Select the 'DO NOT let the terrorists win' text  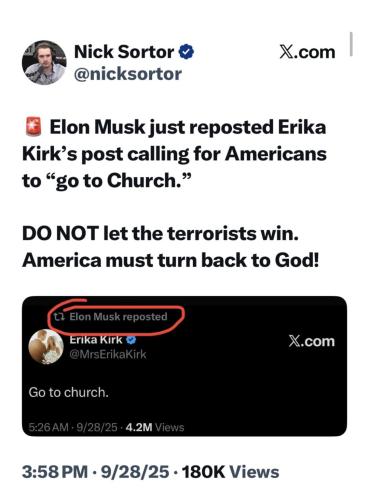(160, 233)
